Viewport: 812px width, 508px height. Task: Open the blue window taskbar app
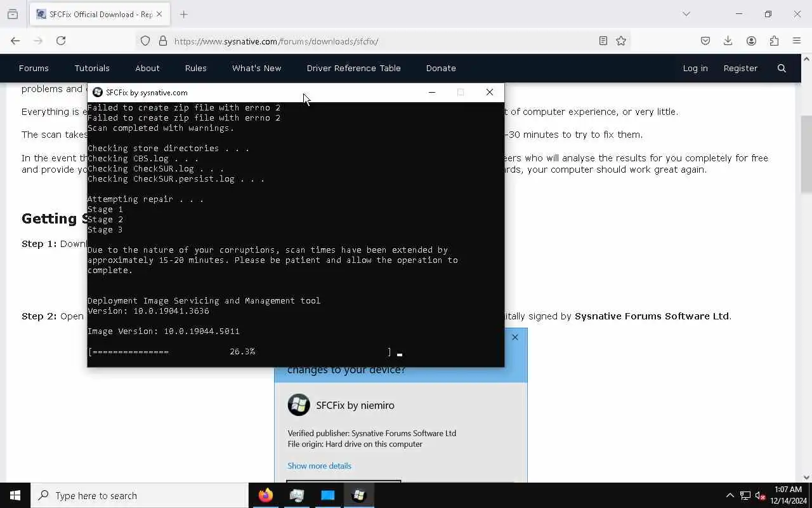point(328,495)
